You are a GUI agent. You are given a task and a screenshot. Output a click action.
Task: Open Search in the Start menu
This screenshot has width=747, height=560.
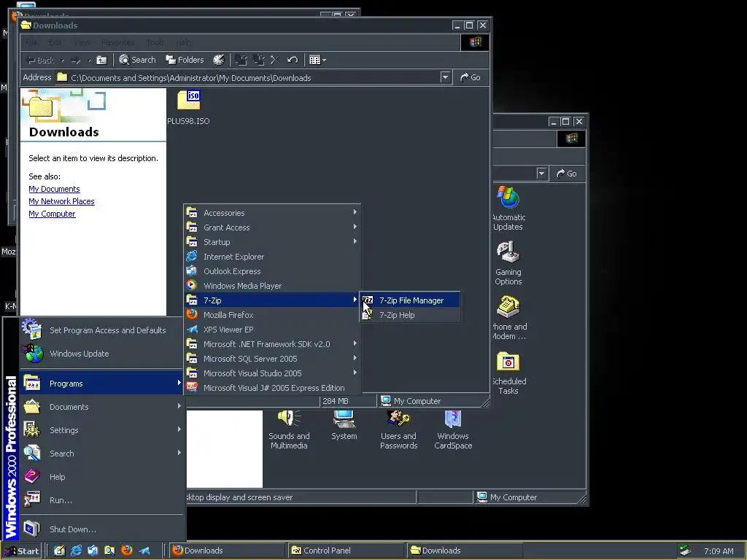point(101,454)
